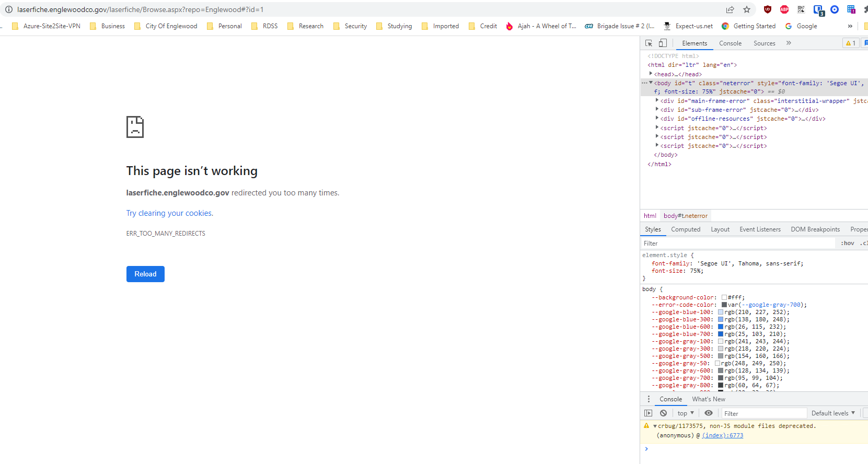Click the Reload button
Viewport: 868px width, 464px height.
(x=145, y=274)
